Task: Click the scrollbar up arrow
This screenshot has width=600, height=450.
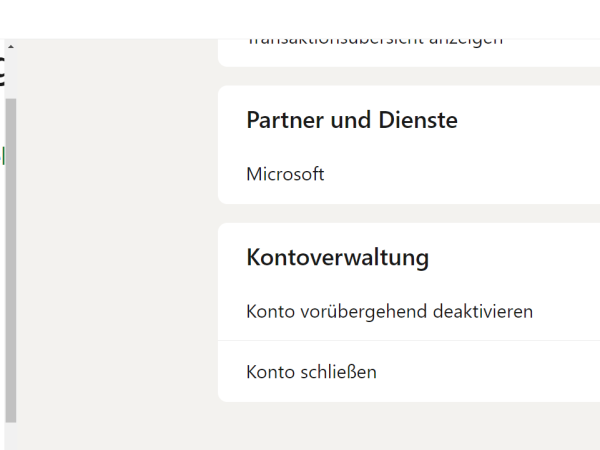Action: (11, 47)
